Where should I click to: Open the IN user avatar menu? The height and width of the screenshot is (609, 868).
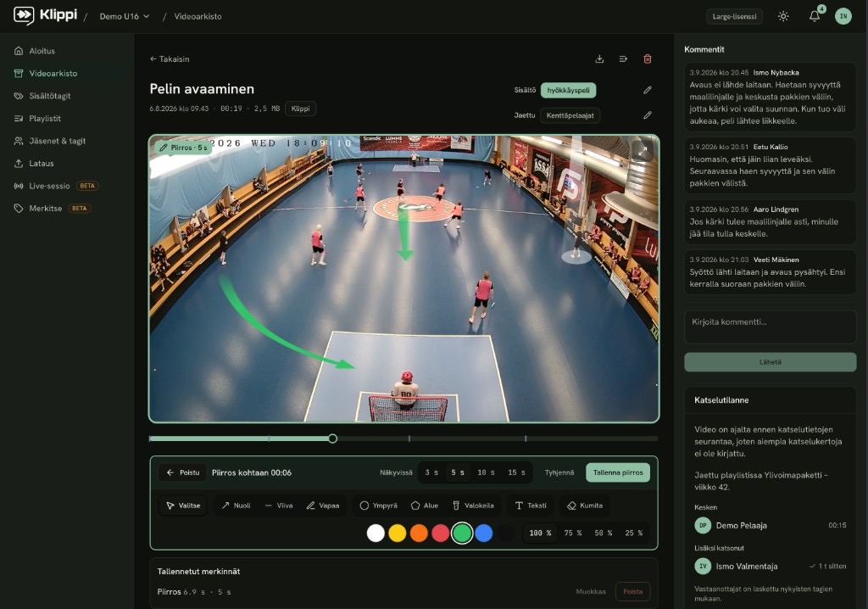pyautogui.click(x=843, y=16)
